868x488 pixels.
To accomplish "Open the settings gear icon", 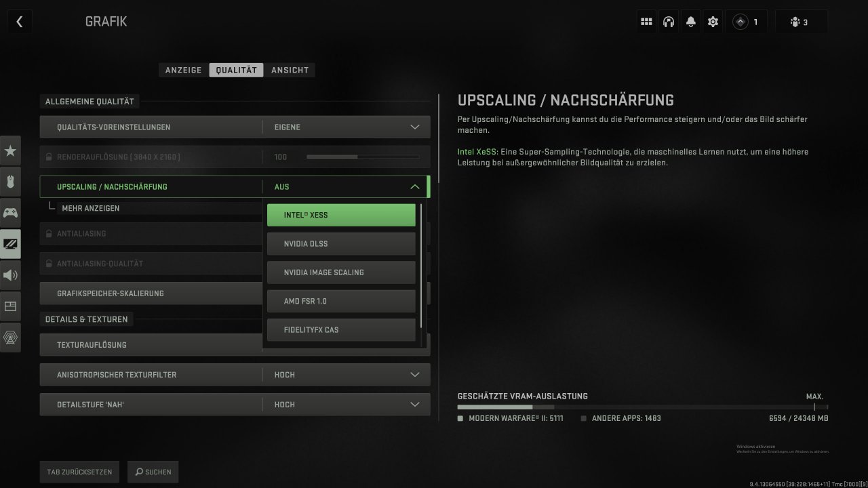I will click(713, 22).
